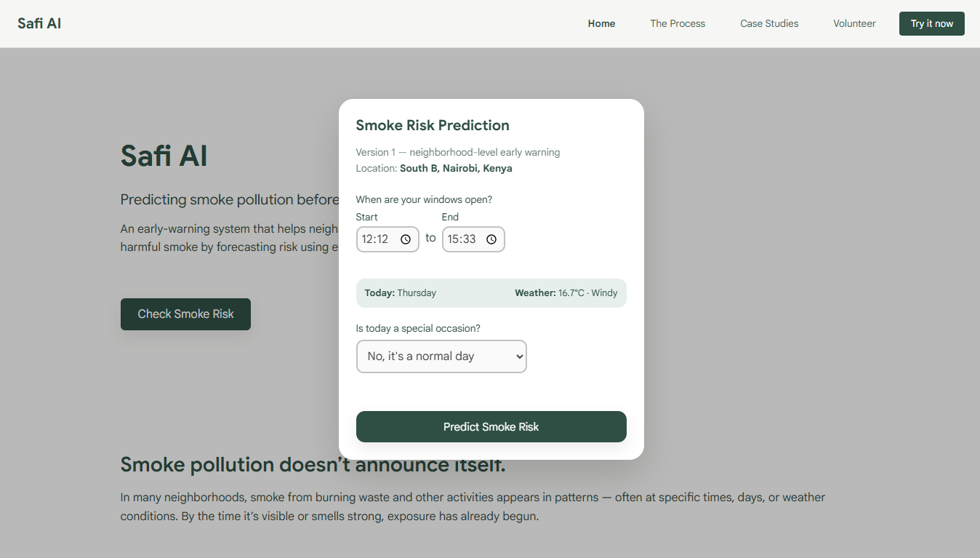Select Volunteer in the navigation bar

[854, 23]
